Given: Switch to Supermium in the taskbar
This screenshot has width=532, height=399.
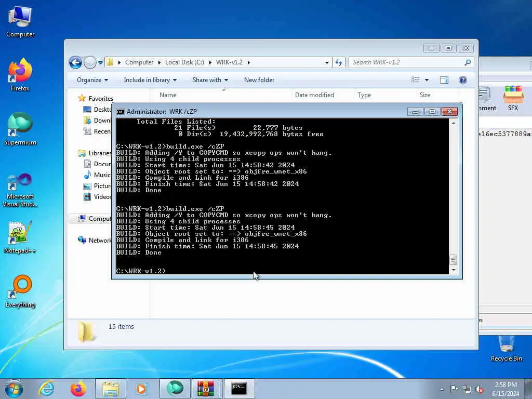Looking at the screenshot, I should tap(175, 389).
